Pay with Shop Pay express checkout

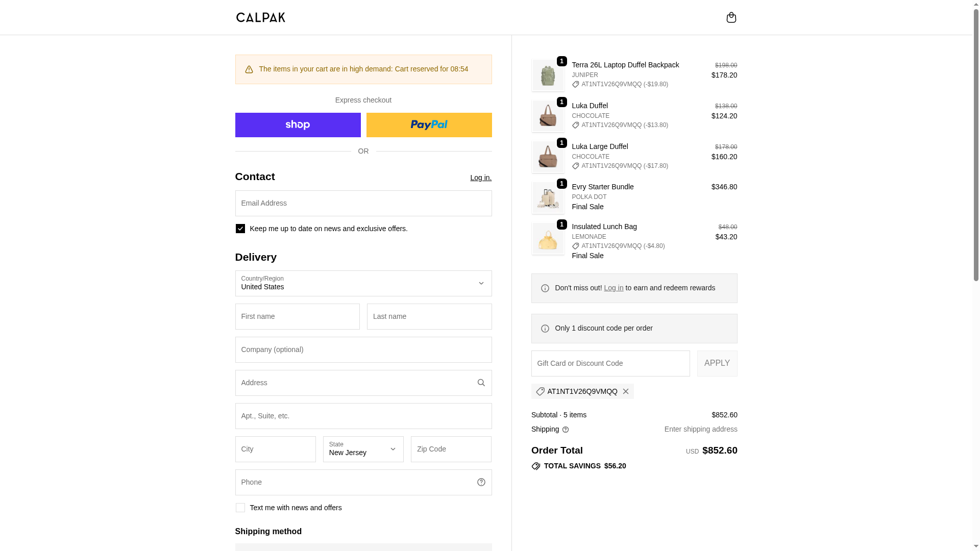[x=298, y=125]
